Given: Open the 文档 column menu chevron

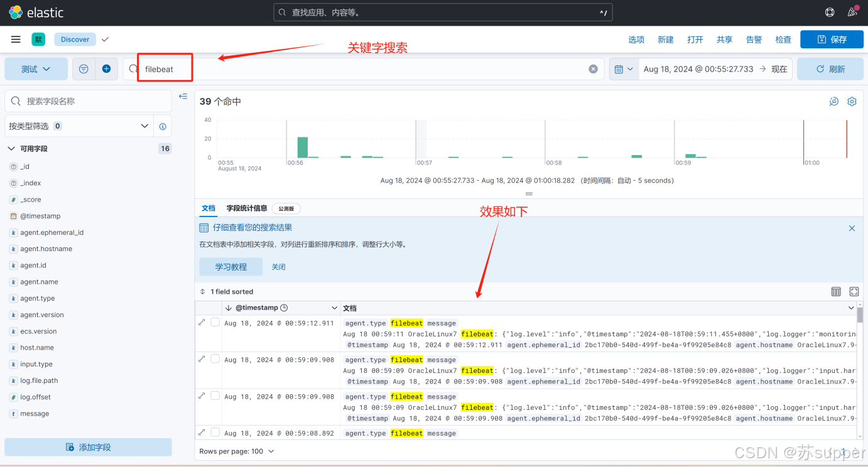Looking at the screenshot, I should pyautogui.click(x=851, y=308).
